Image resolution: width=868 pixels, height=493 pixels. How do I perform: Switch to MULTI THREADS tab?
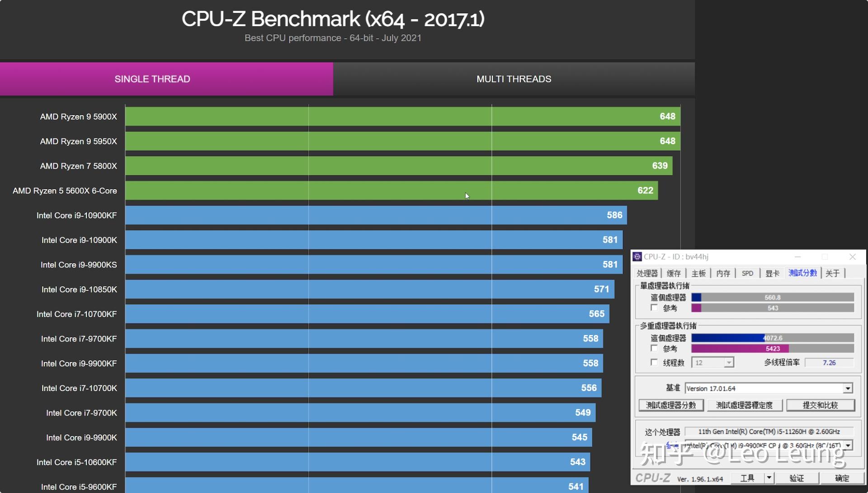[514, 79]
